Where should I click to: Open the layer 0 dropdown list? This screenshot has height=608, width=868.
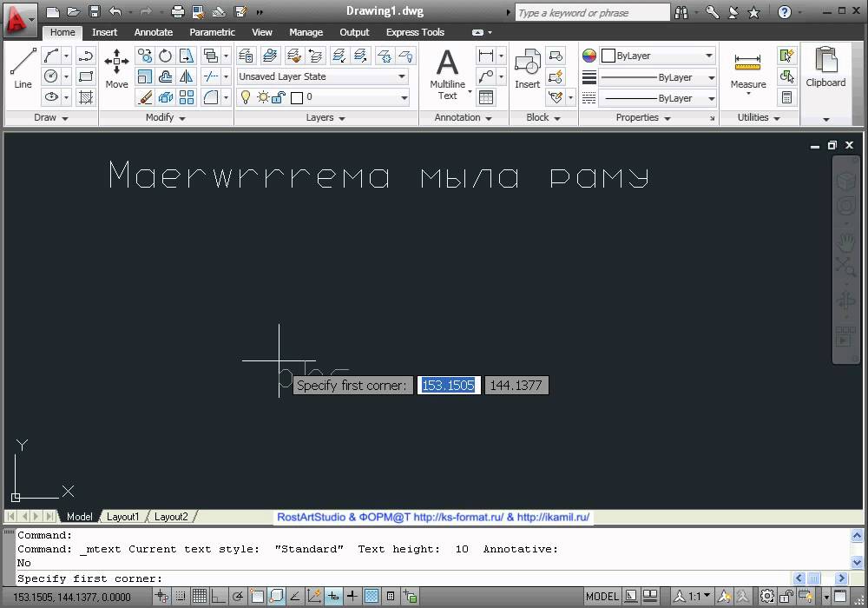404,97
